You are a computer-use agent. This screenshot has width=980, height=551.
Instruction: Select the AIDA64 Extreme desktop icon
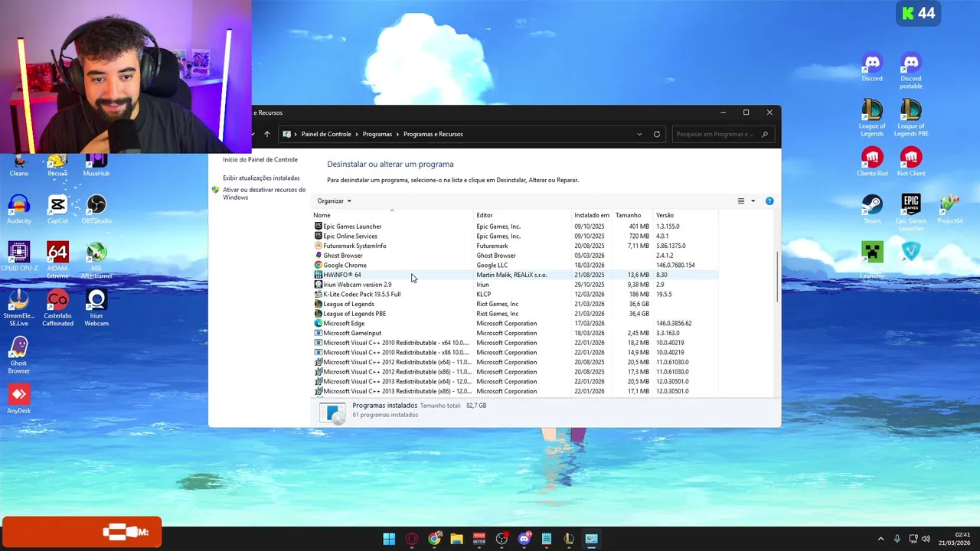click(57, 261)
